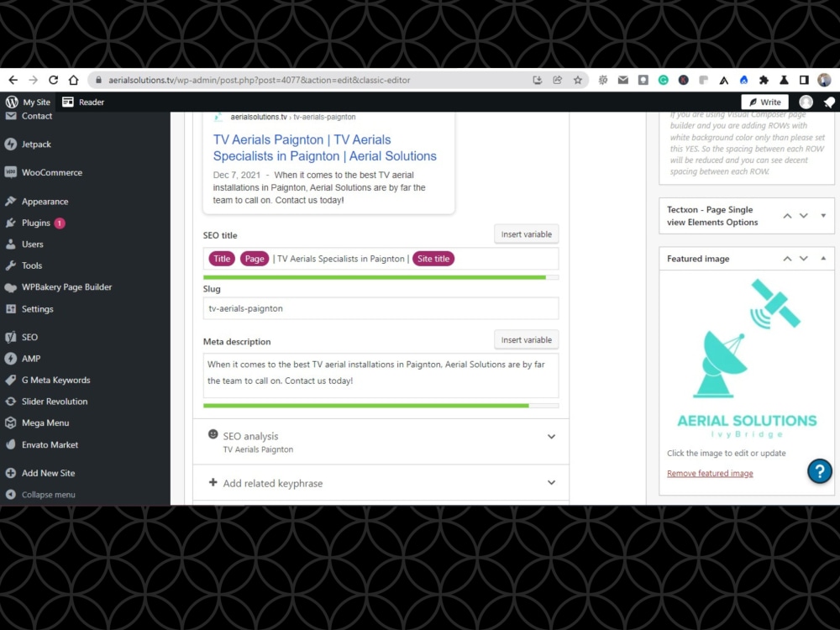Open the Grammarly extension icon

(x=664, y=80)
